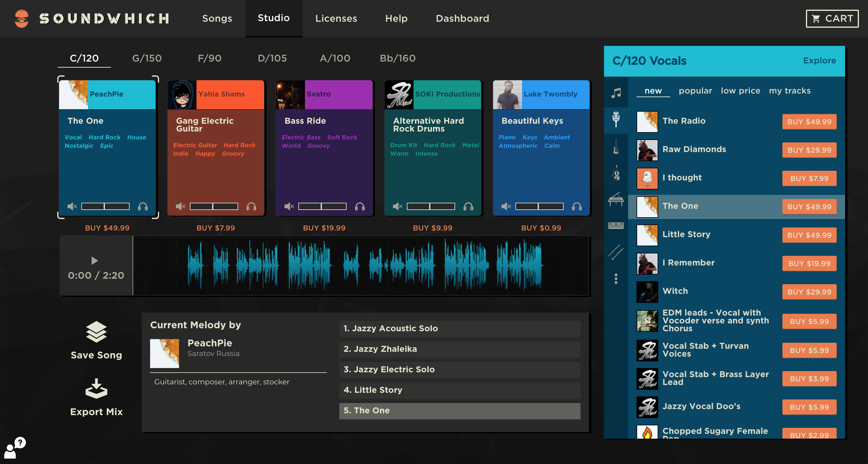
Task: Expand more instrument categories (three dots)
Action: point(616,278)
